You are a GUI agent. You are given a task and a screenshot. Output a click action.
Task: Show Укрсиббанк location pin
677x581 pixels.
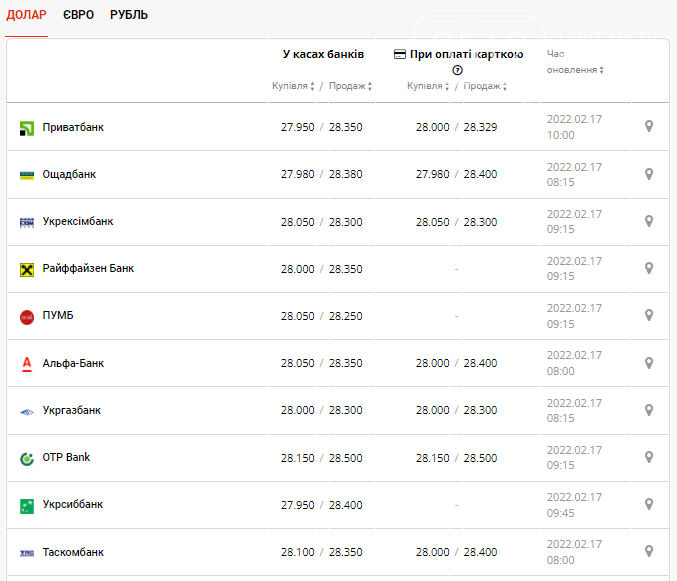[649, 504]
